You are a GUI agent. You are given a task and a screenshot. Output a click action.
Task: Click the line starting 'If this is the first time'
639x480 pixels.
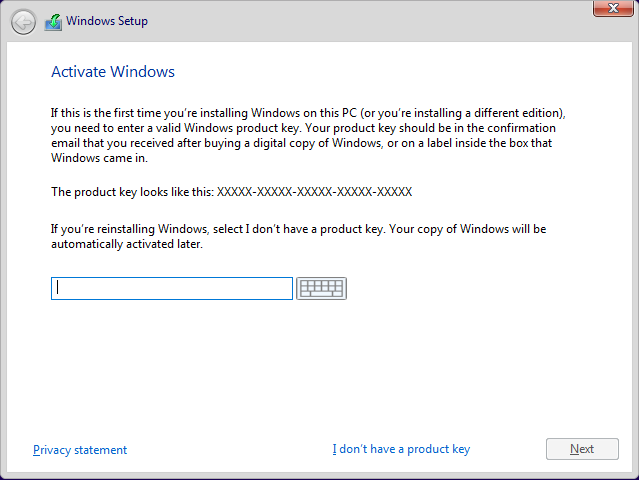308,113
